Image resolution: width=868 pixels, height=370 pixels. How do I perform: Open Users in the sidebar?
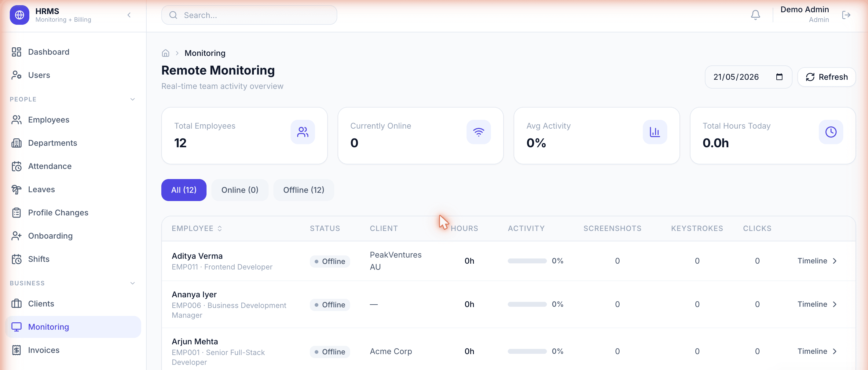[x=73, y=75]
